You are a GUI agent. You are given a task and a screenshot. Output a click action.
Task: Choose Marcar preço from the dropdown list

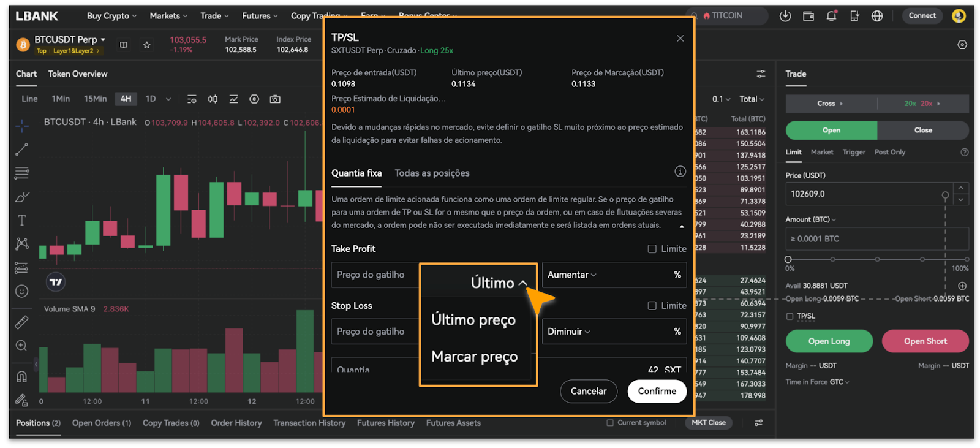(474, 357)
